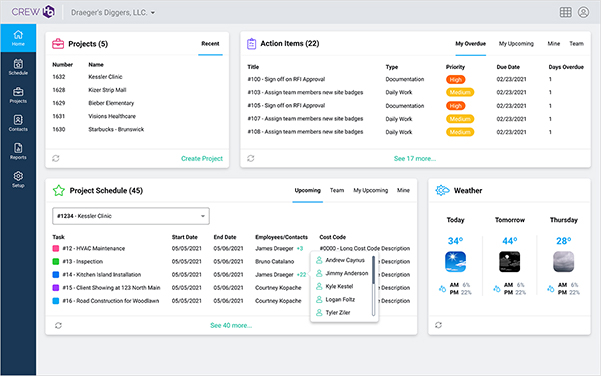
Task: Click the Create Project link
Action: 202,159
